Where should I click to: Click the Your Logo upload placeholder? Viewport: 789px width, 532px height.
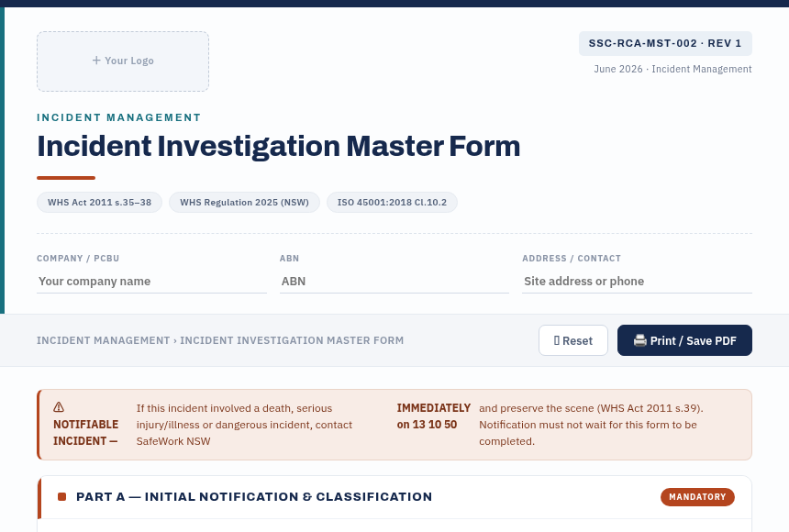pos(123,61)
